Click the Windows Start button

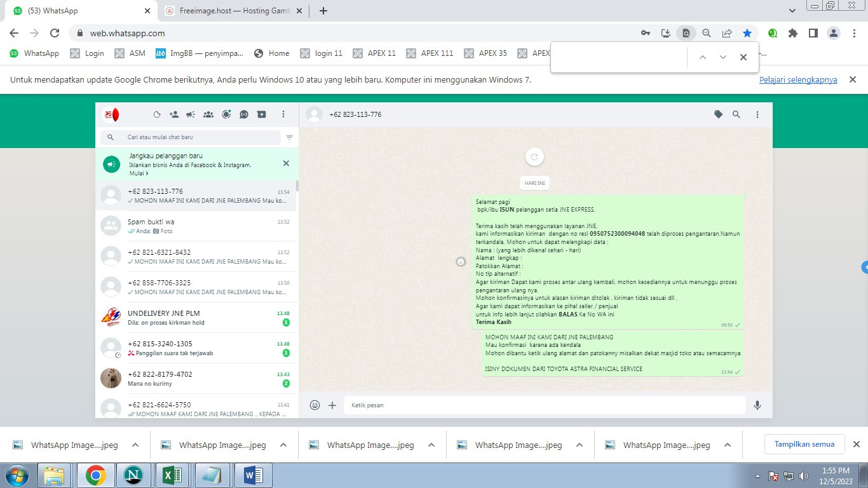click(17, 475)
